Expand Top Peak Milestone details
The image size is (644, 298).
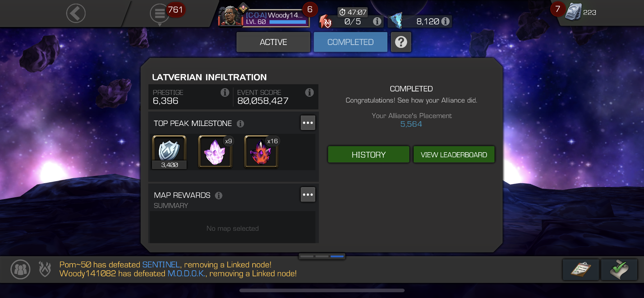tap(308, 123)
